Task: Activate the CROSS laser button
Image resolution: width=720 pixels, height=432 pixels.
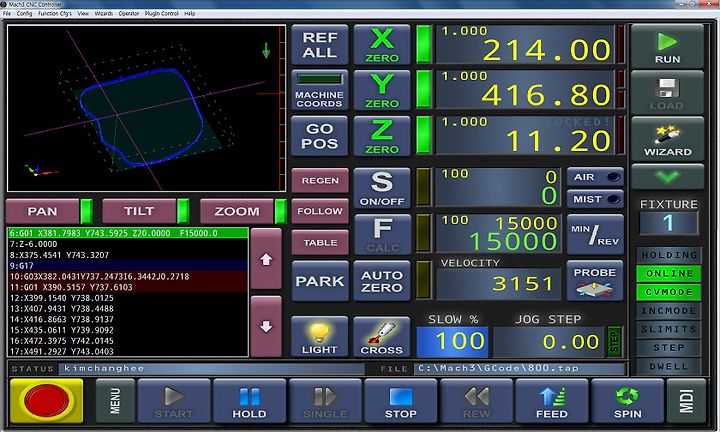Action: [x=382, y=337]
